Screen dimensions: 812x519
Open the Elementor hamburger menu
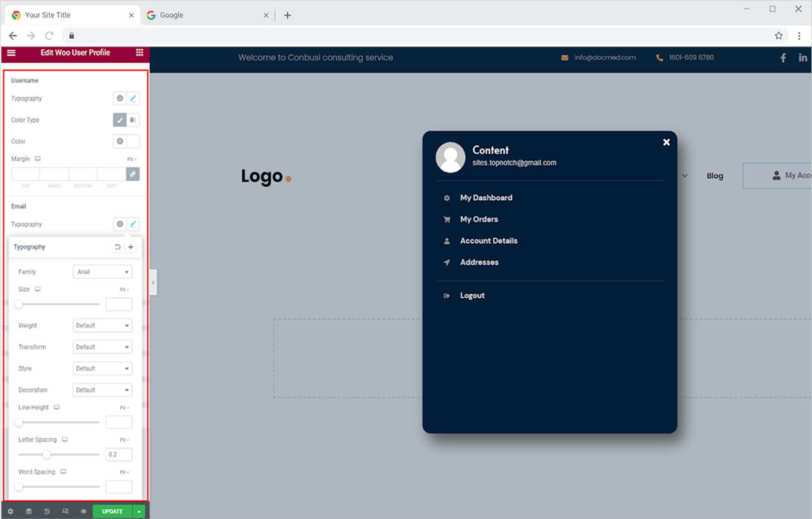[x=11, y=52]
